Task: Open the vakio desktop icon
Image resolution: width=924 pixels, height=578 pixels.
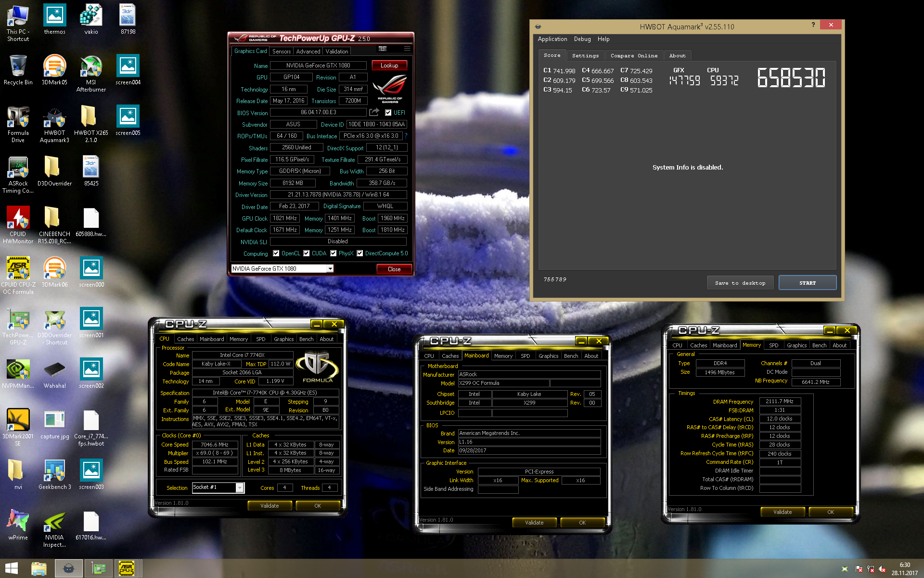Action: tap(91, 19)
